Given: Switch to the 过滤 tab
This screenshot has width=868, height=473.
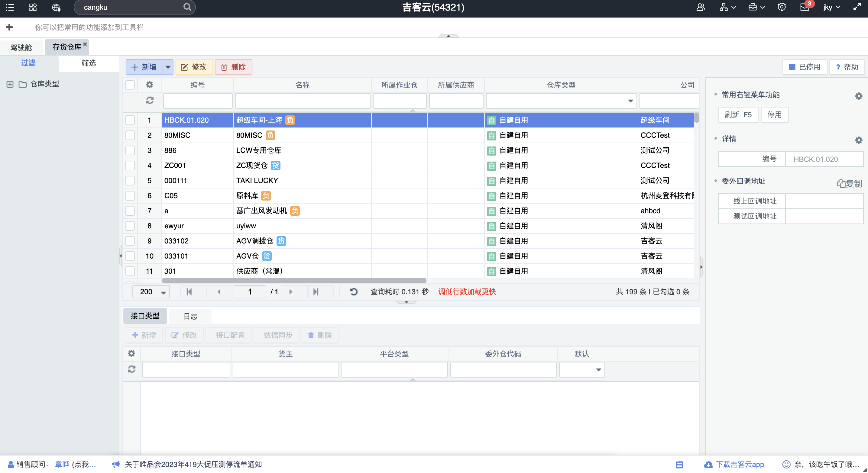Looking at the screenshot, I should [28, 63].
